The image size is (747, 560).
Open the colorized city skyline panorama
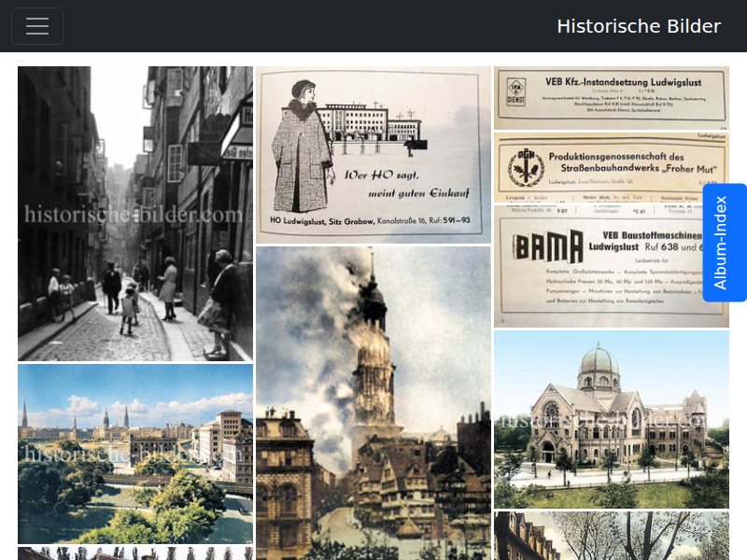[135, 454]
